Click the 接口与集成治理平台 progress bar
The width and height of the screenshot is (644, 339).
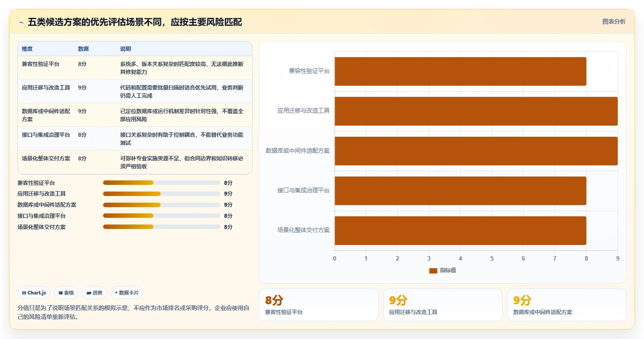tap(161, 216)
